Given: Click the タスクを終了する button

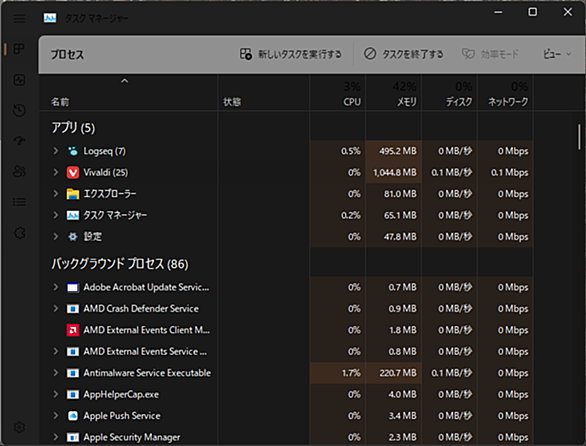Looking at the screenshot, I should tap(403, 54).
